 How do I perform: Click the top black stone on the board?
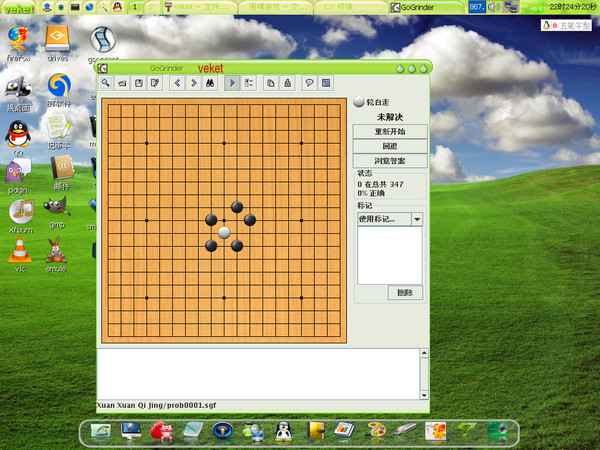point(237,207)
